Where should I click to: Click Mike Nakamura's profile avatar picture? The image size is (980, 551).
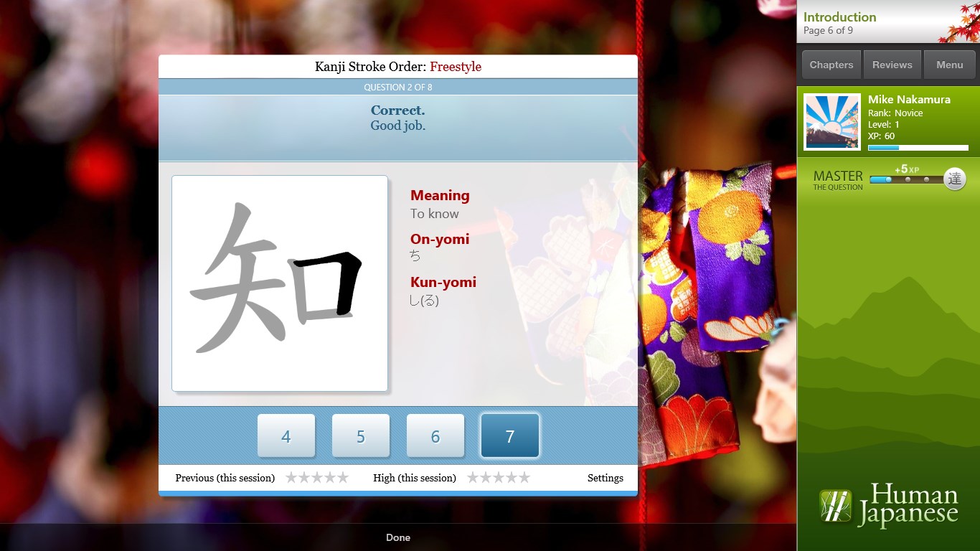coord(831,122)
